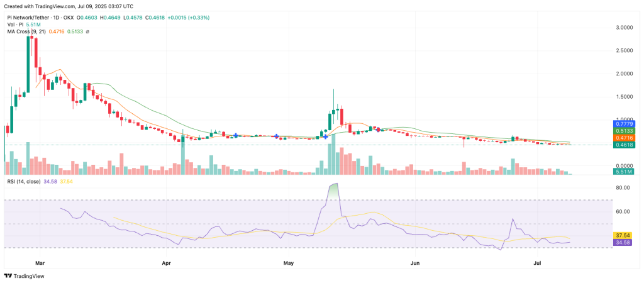The height and width of the screenshot is (283, 644).
Task: Click the 2.0000 price axis label
Action: point(625,74)
